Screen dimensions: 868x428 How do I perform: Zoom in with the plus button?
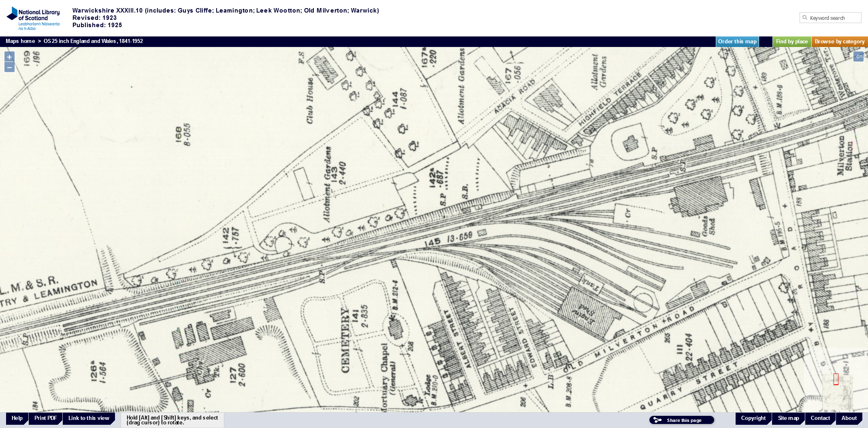pyautogui.click(x=9, y=57)
